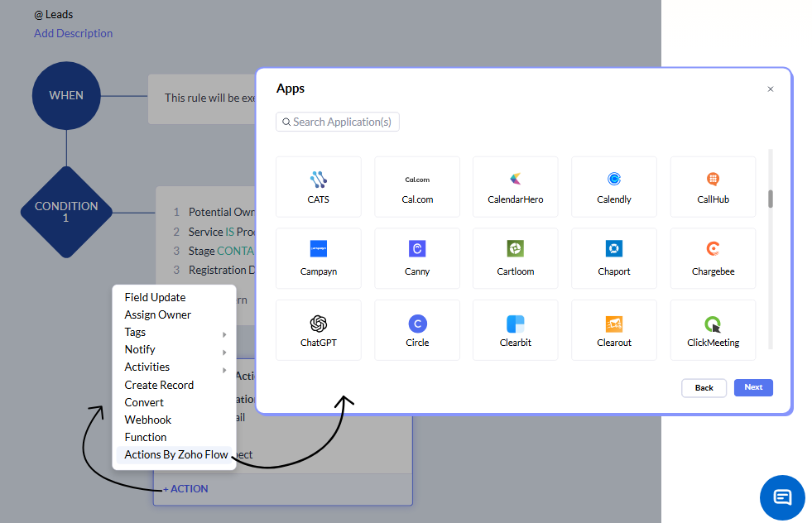Pick the Cartloom app
The width and height of the screenshot is (812, 523).
516,258
